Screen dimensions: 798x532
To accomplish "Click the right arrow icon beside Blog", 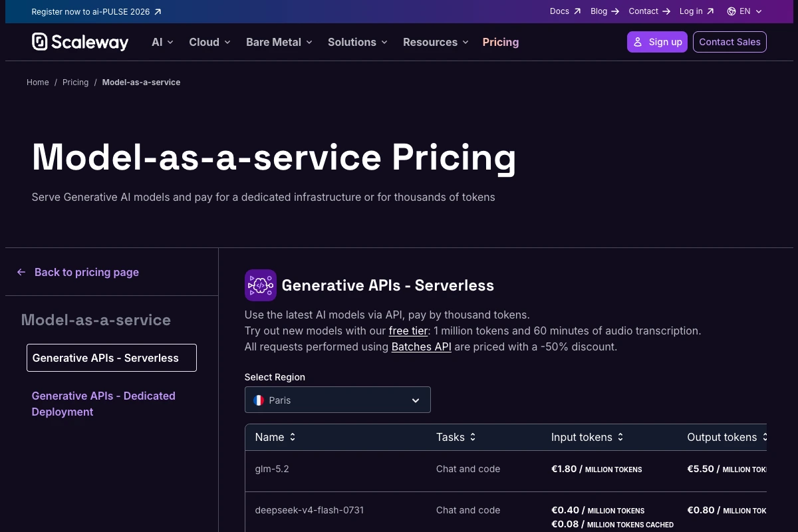I will tap(615, 11).
